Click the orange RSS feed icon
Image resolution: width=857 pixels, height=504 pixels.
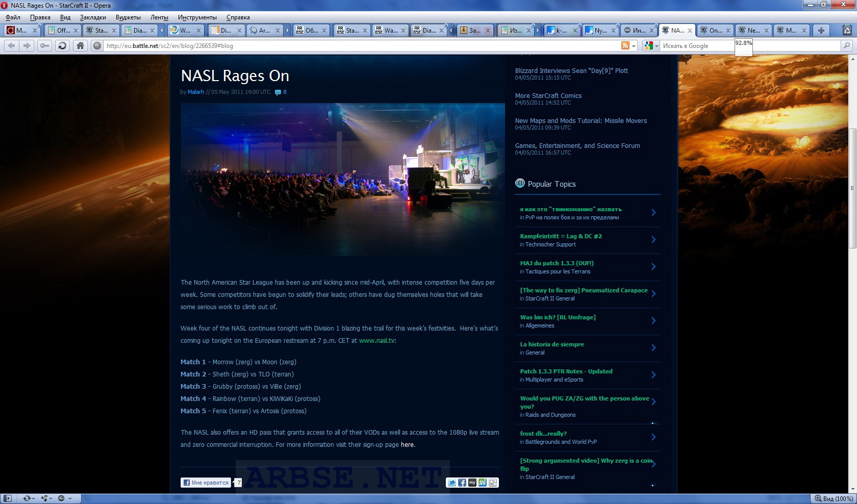[625, 45]
